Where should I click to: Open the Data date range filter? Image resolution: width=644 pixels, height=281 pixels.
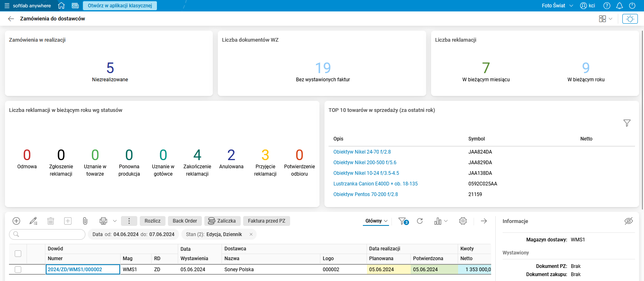pyautogui.click(x=133, y=234)
